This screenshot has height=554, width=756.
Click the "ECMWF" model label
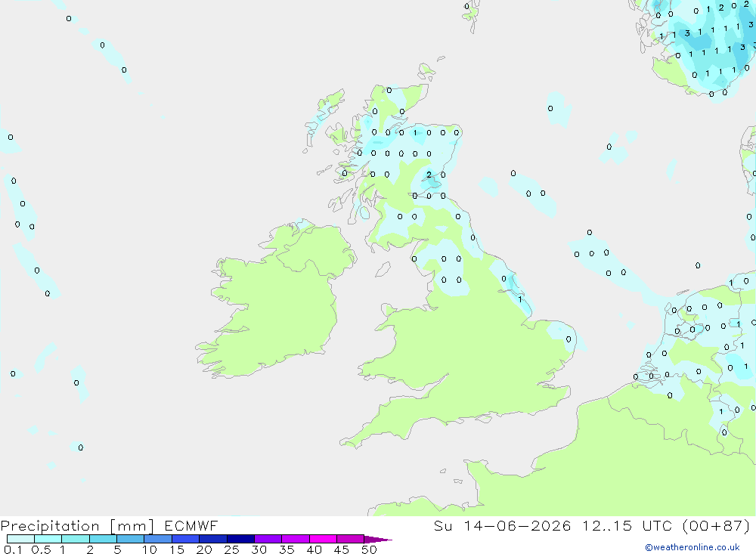point(191,526)
